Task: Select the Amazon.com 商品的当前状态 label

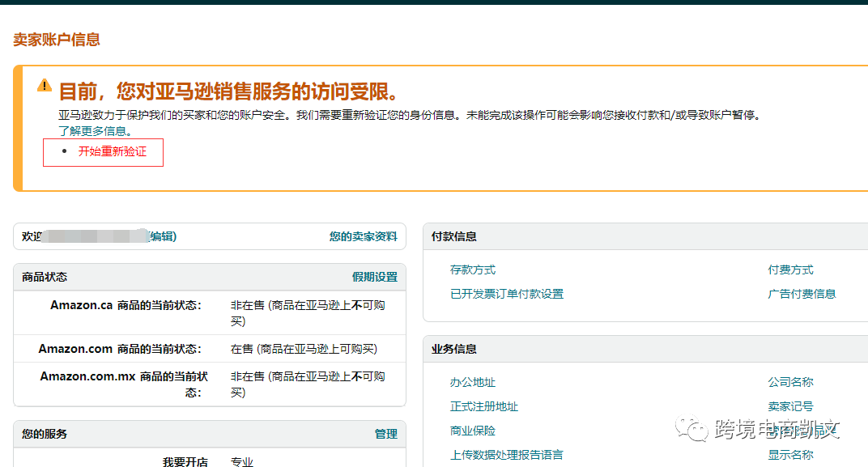Action: pyautogui.click(x=120, y=349)
